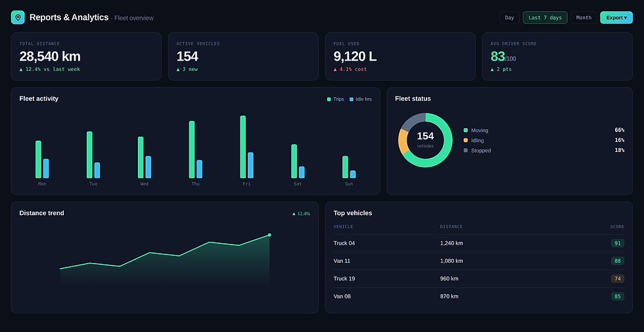Click the location pin logo icon
The width and height of the screenshot is (644, 332).
click(x=18, y=17)
